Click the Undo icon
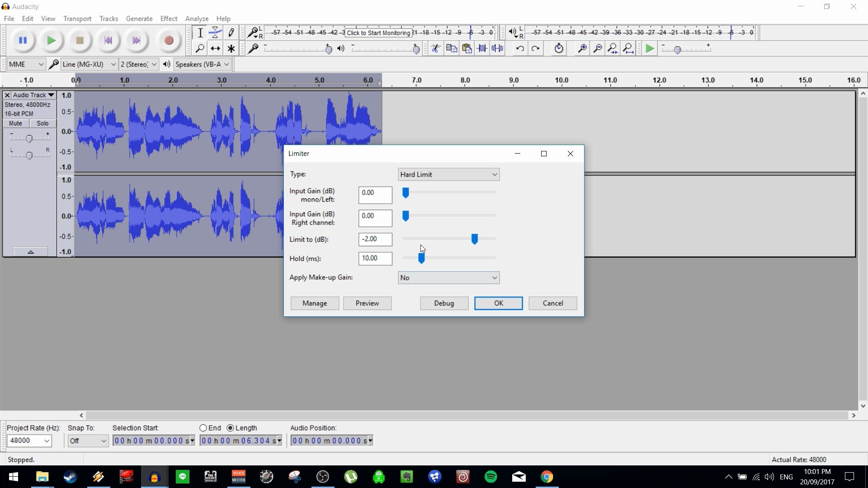This screenshot has height=488, width=868. tap(520, 48)
